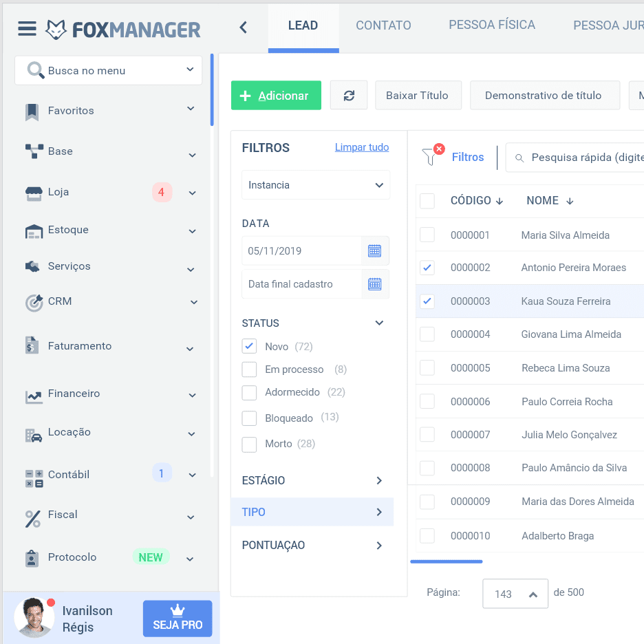This screenshot has height=644, width=644.
Task: Click the Base hierarchy icon
Action: point(34,151)
